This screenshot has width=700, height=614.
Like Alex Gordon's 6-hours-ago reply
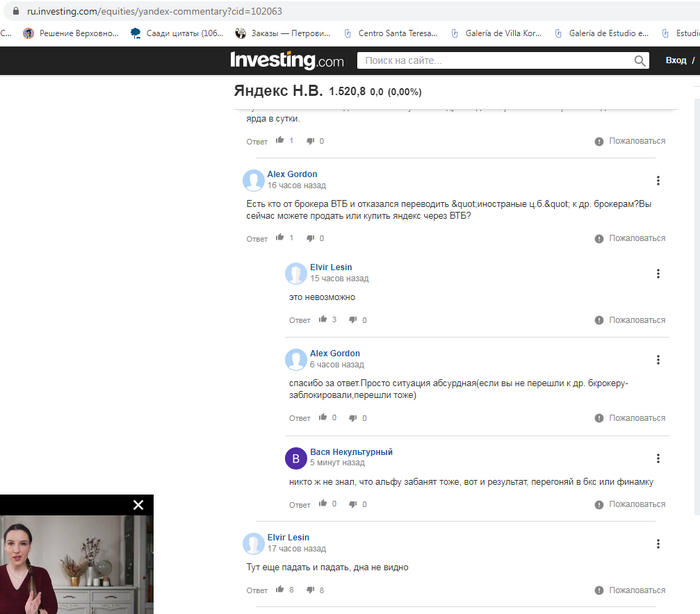tap(323, 417)
